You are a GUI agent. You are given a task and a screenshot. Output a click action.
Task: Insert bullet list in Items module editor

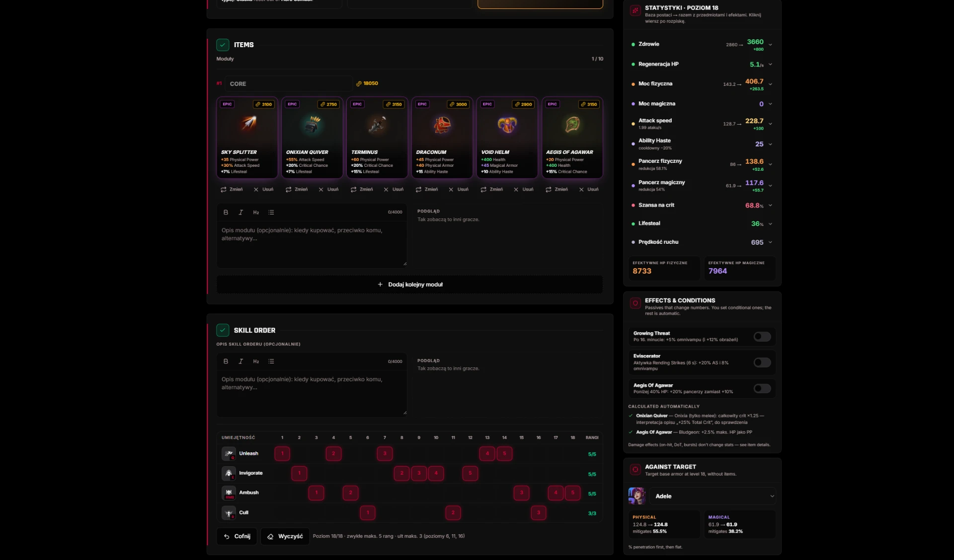point(271,212)
